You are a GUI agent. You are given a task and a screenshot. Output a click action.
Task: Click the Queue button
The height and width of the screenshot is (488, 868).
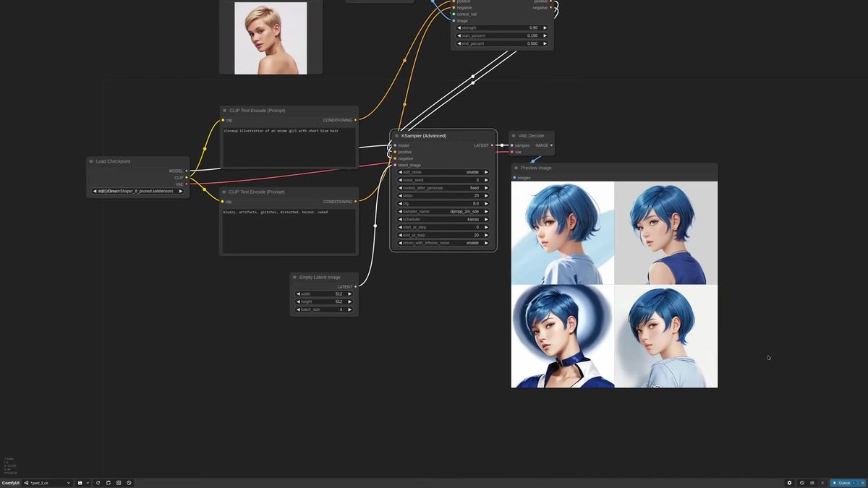coord(843,483)
